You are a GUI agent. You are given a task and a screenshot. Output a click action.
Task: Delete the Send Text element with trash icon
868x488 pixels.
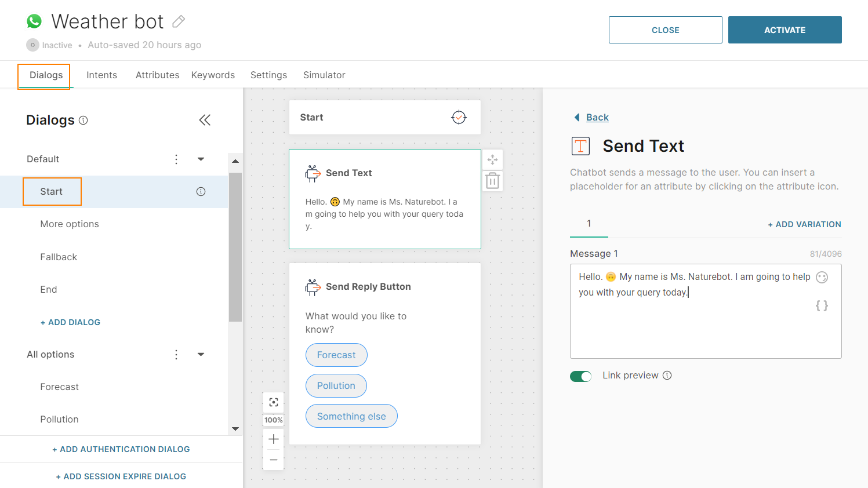tap(492, 181)
